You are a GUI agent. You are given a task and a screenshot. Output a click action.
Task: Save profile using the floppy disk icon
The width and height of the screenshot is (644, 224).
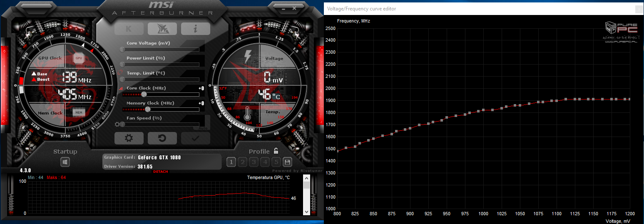(x=287, y=162)
